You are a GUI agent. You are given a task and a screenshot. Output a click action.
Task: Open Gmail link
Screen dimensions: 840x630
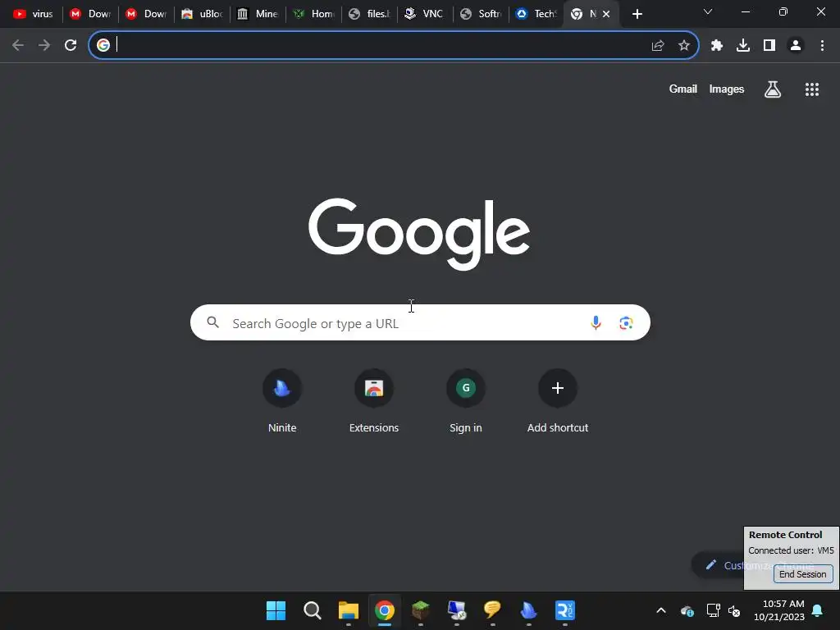coord(683,89)
